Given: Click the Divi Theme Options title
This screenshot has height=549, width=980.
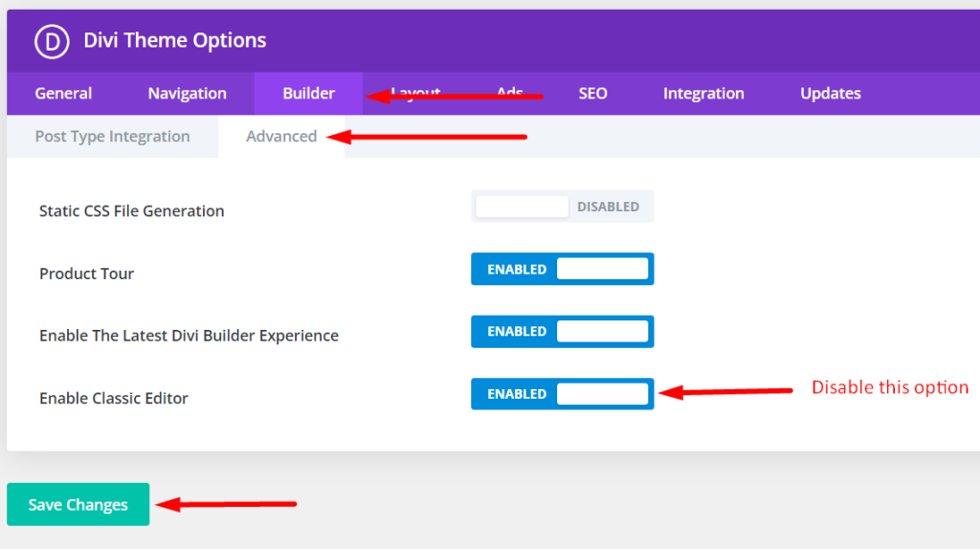Looking at the screenshot, I should click(x=175, y=40).
